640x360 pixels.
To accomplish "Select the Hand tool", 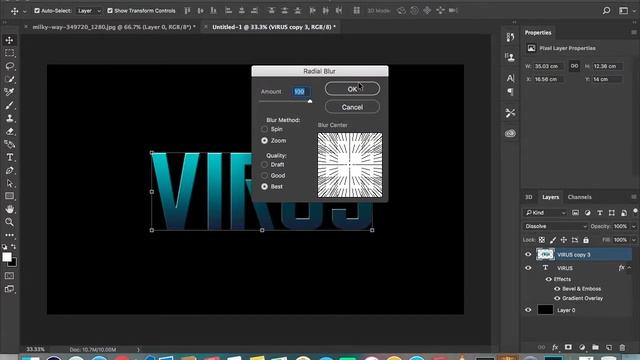I will [x=9, y=209].
